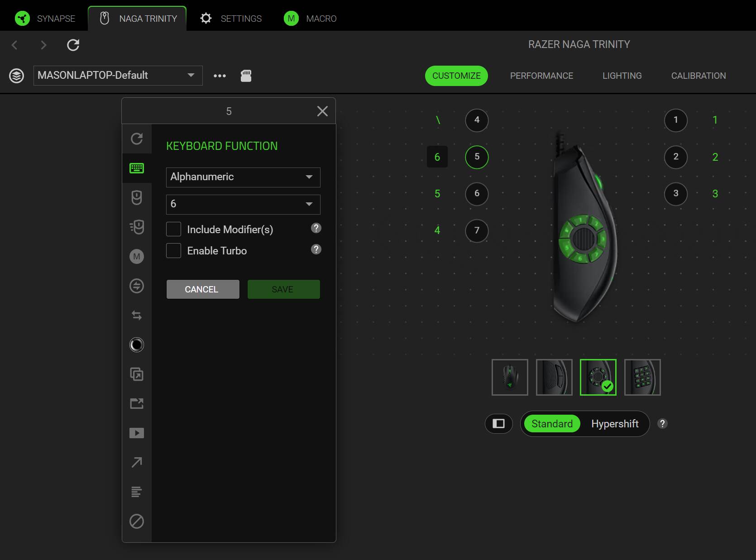Go forward with the right navigation arrow
Image resolution: width=756 pixels, height=560 pixels.
click(x=43, y=45)
